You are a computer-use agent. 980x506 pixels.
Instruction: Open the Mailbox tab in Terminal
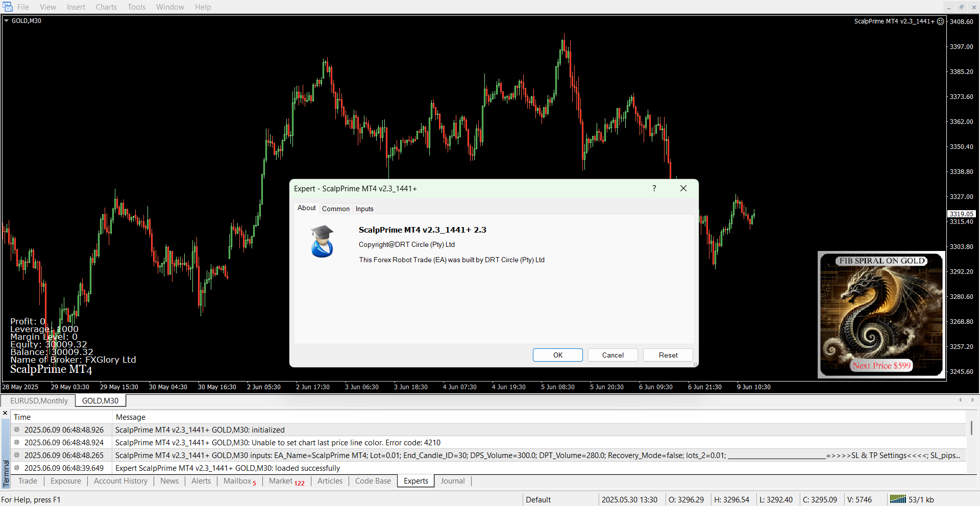pos(239,481)
